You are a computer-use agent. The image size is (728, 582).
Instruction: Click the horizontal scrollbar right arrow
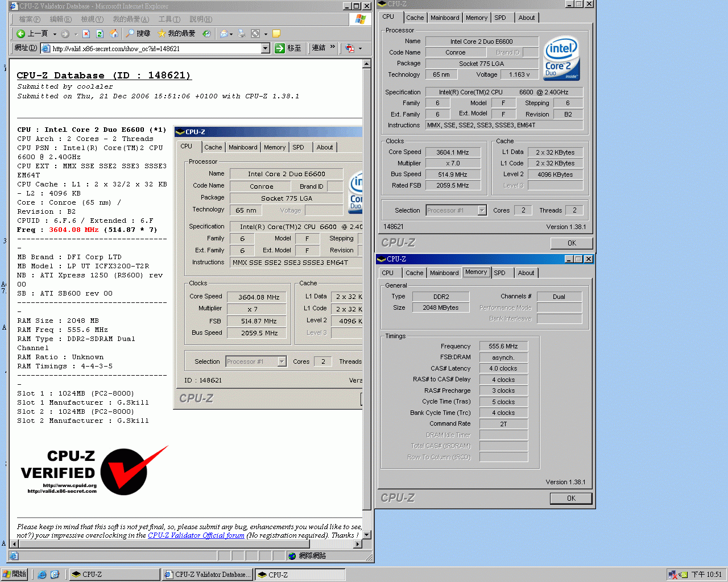coord(358,544)
